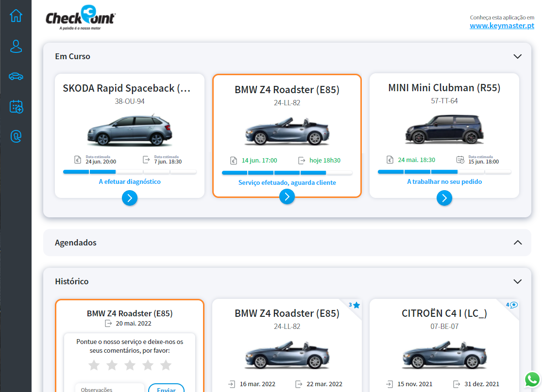The width and height of the screenshot is (543, 392).
Task: Click the Enviar button
Action: tap(166, 388)
